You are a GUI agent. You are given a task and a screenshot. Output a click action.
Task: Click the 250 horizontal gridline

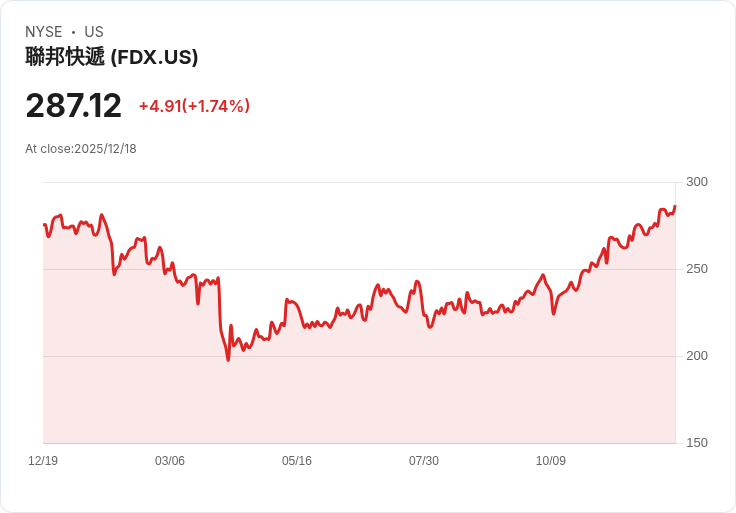tap(360, 269)
